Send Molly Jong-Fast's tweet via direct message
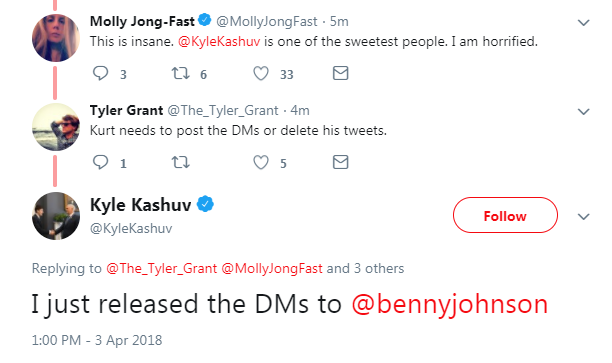The height and width of the screenshot is (363, 612). tap(340, 73)
